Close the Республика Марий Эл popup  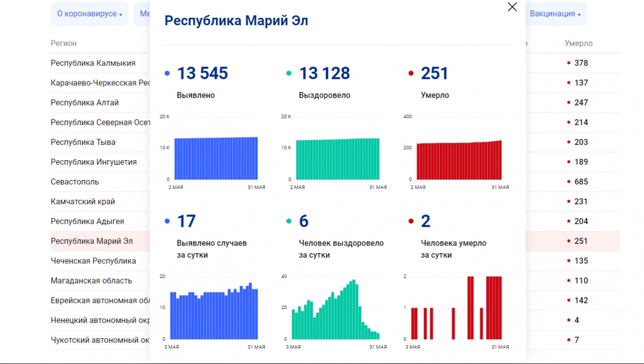pyautogui.click(x=512, y=7)
